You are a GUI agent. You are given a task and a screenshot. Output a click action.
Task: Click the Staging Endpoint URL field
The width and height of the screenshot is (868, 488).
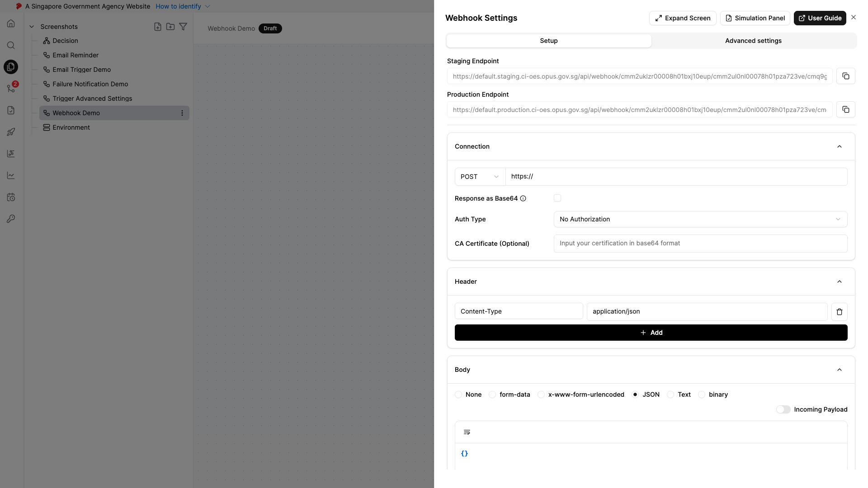(640, 76)
